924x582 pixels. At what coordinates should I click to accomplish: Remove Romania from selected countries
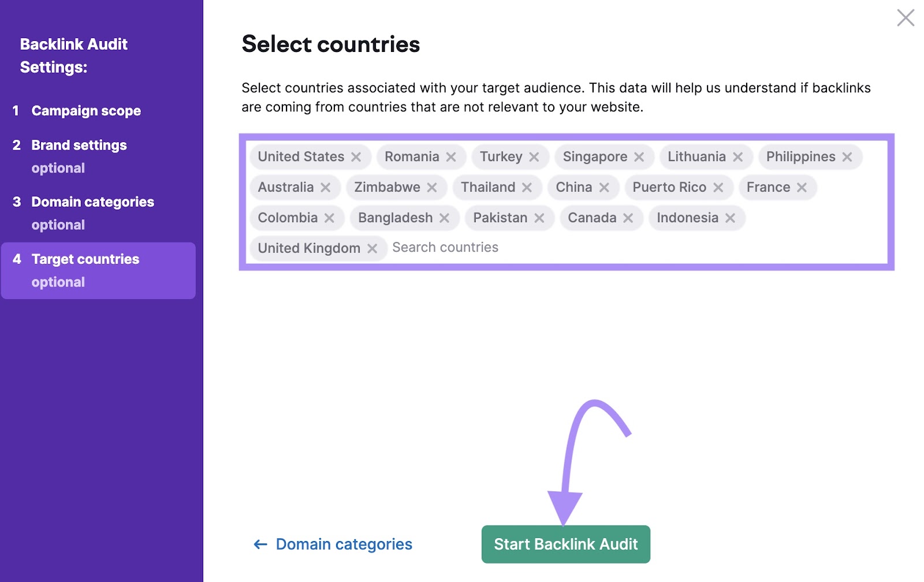tap(452, 156)
